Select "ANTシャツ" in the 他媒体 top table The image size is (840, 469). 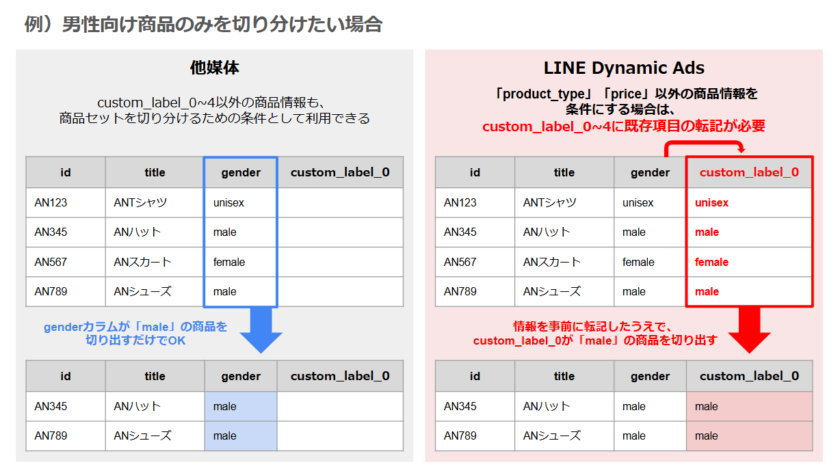click(141, 203)
